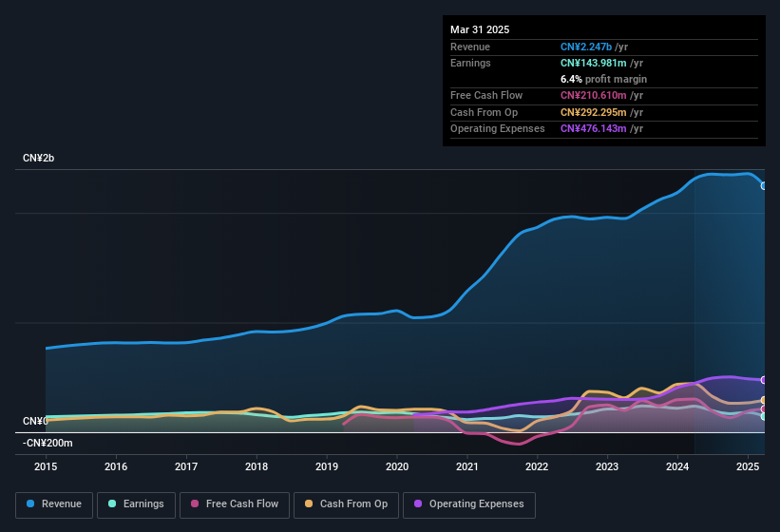Screen dimensions: 780x532
Task: Click the 2023 x-axis label
Action: (x=607, y=466)
